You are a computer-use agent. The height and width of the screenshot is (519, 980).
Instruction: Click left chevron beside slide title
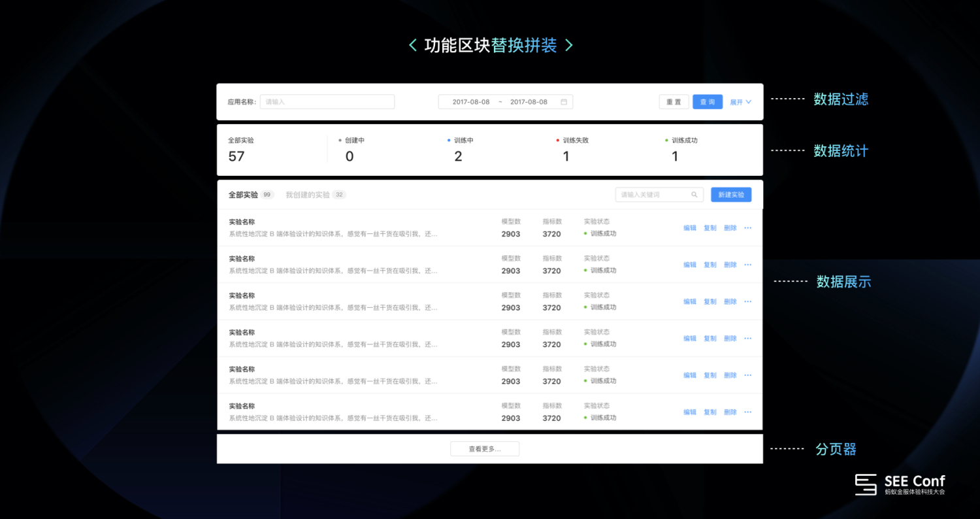413,45
